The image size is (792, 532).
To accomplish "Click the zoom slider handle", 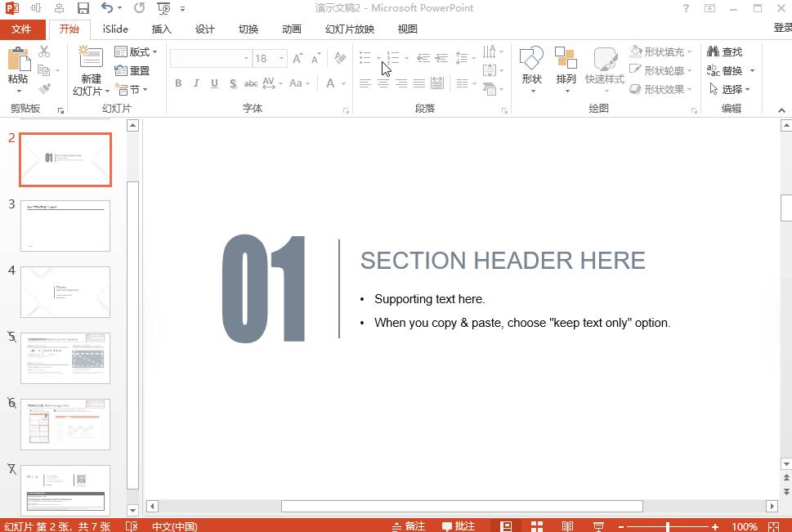I will pos(668,527).
